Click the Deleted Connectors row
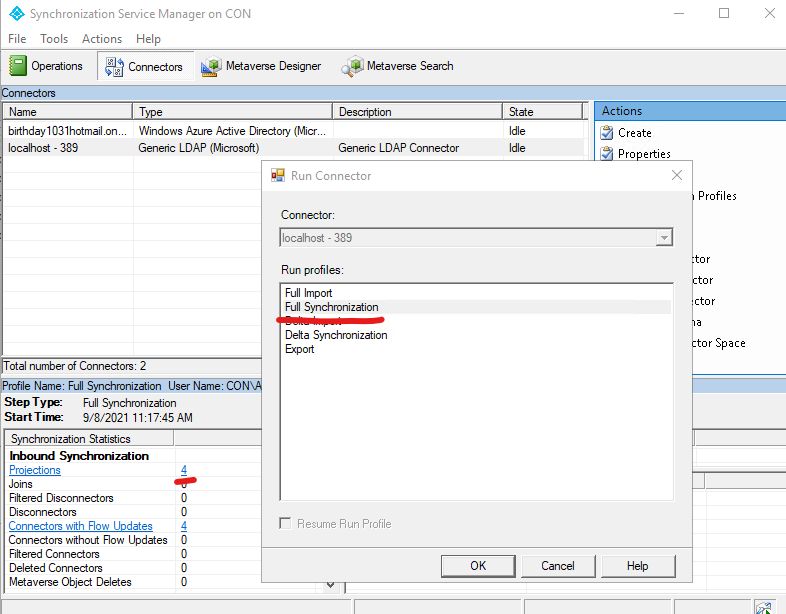The image size is (786, 614). click(56, 568)
